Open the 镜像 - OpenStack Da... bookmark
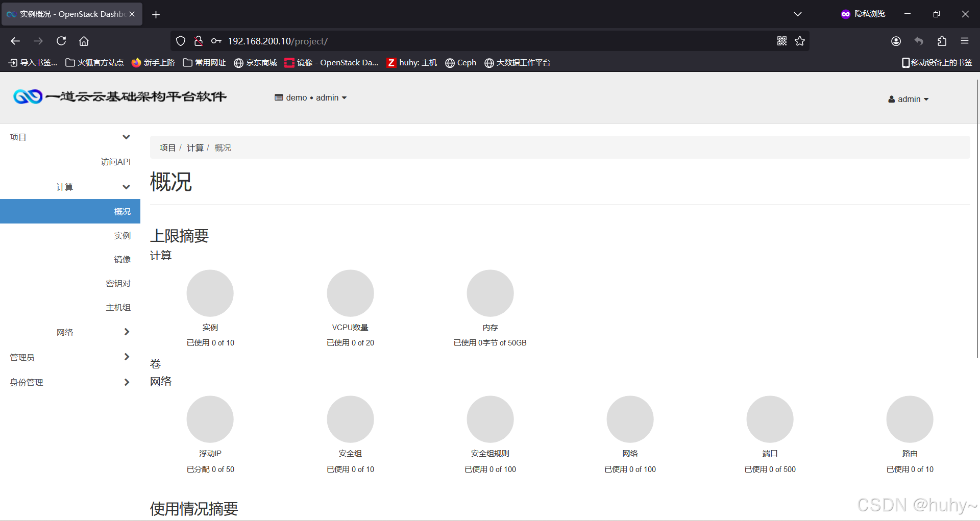The width and height of the screenshot is (980, 521). 332,62
